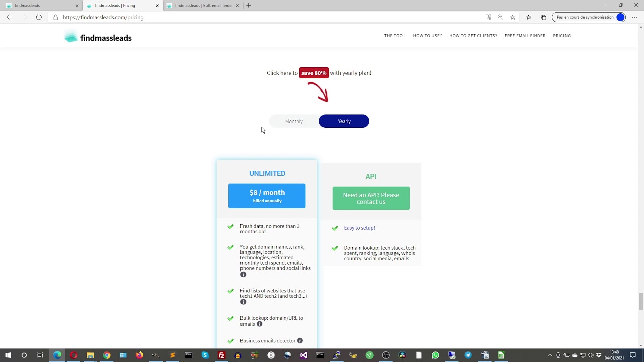Image resolution: width=644 pixels, height=362 pixels.
Task: Open File Explorer from taskbar
Action: click(x=90, y=355)
